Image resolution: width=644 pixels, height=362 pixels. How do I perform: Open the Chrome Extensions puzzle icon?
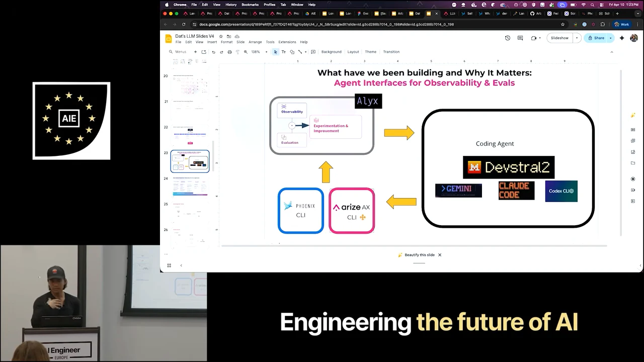pos(603,24)
